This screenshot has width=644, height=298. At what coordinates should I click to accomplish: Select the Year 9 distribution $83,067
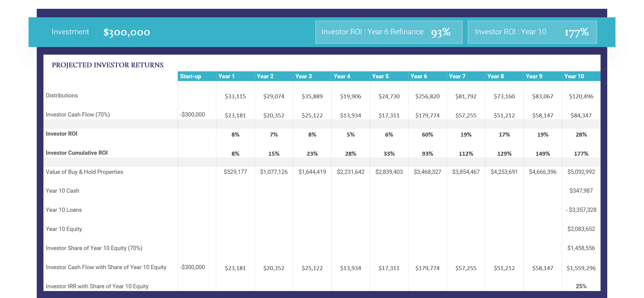point(543,97)
